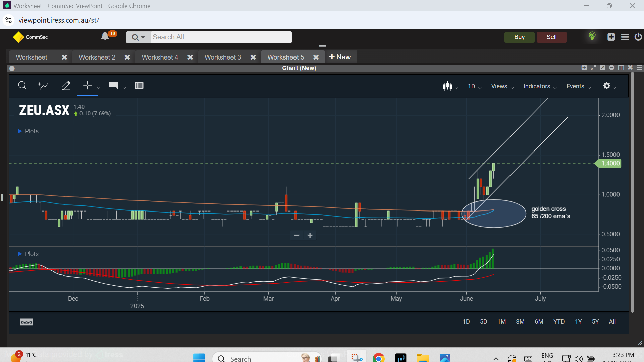The image size is (644, 362).
Task: Open the Indicators dropdown
Action: pyautogui.click(x=540, y=86)
